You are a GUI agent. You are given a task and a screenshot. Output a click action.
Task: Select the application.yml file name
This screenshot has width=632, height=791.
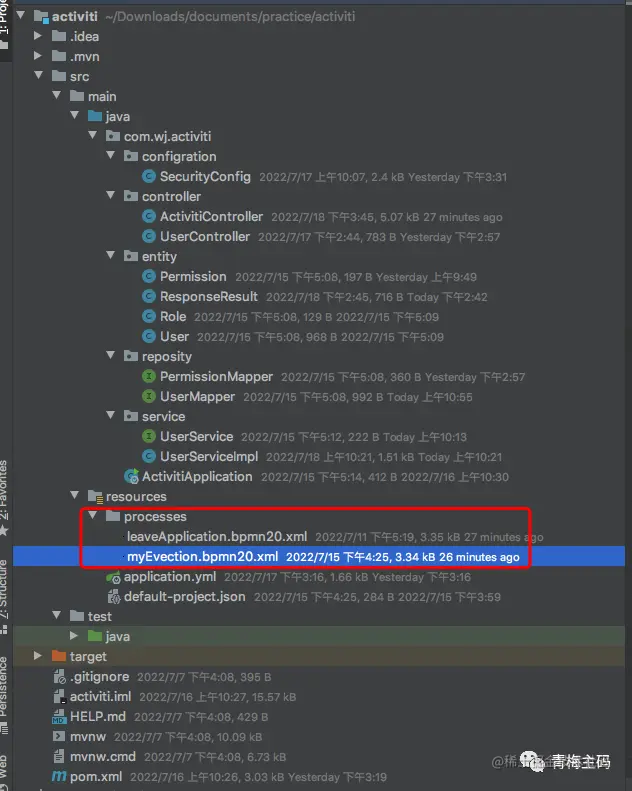[x=170, y=577]
